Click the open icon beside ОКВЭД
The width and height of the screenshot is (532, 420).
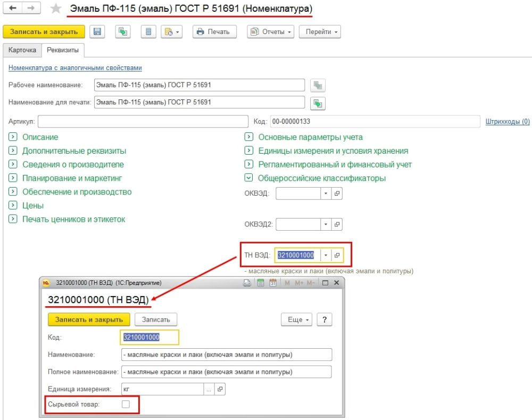click(337, 194)
